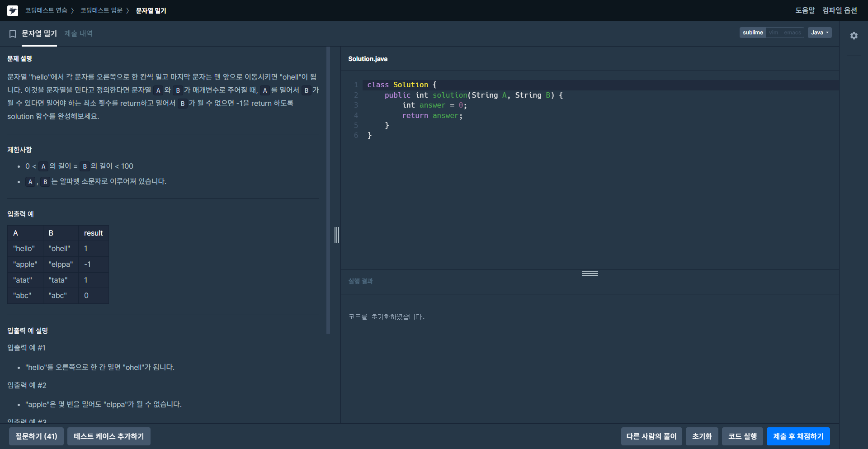Open 컴파일 옵션 menu
Image resolution: width=868 pixels, height=449 pixels.
point(840,10)
